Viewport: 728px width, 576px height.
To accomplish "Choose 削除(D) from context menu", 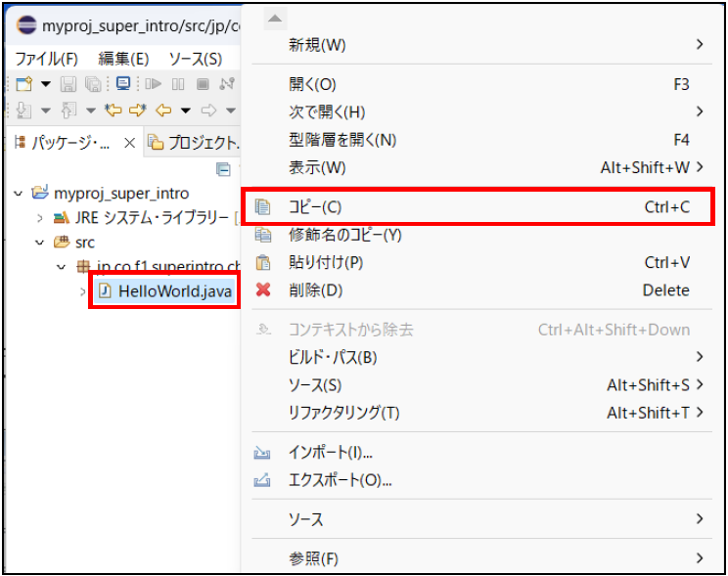I will click(x=315, y=290).
